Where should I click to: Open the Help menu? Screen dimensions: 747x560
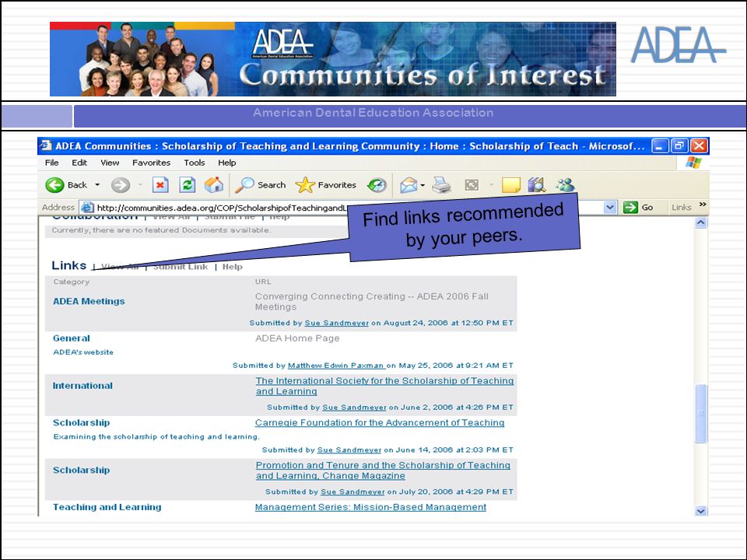(226, 163)
